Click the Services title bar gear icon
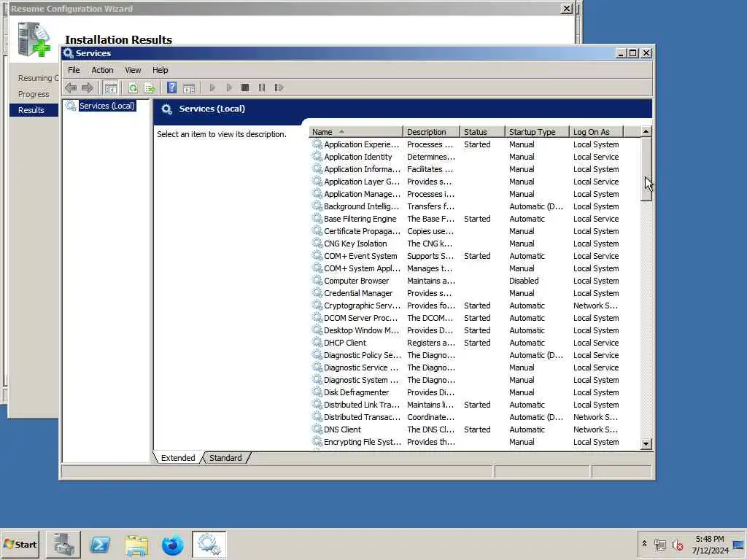747x560 pixels. click(68, 53)
